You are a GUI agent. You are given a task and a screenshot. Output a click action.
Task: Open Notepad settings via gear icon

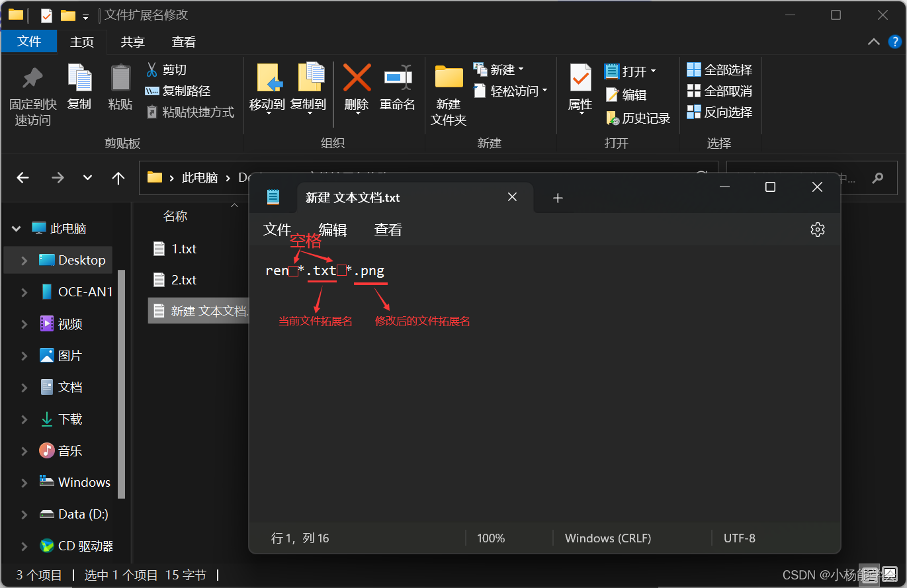[817, 229]
